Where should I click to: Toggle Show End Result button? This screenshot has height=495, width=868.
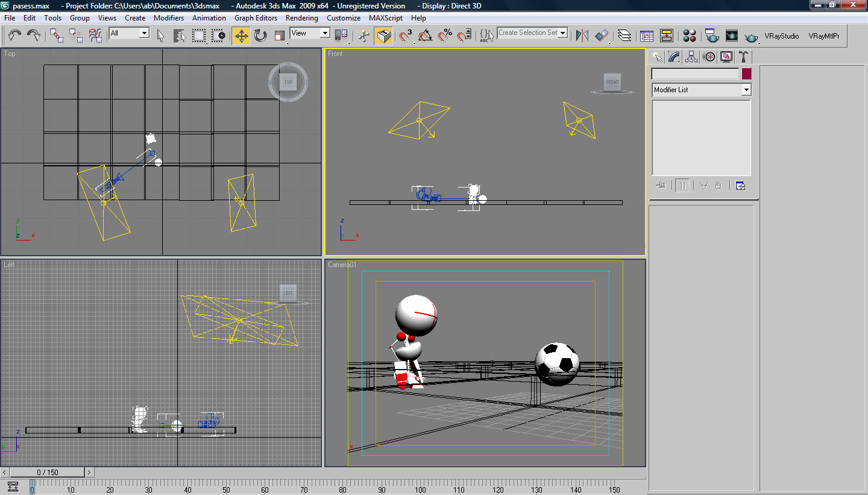click(682, 186)
